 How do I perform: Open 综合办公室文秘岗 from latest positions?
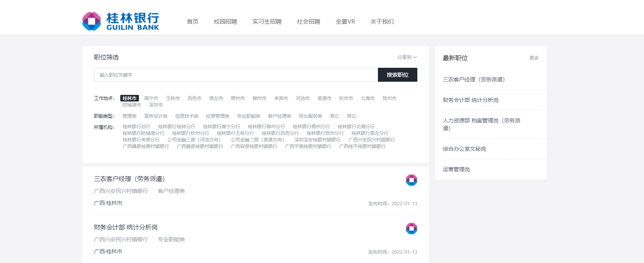click(464, 149)
